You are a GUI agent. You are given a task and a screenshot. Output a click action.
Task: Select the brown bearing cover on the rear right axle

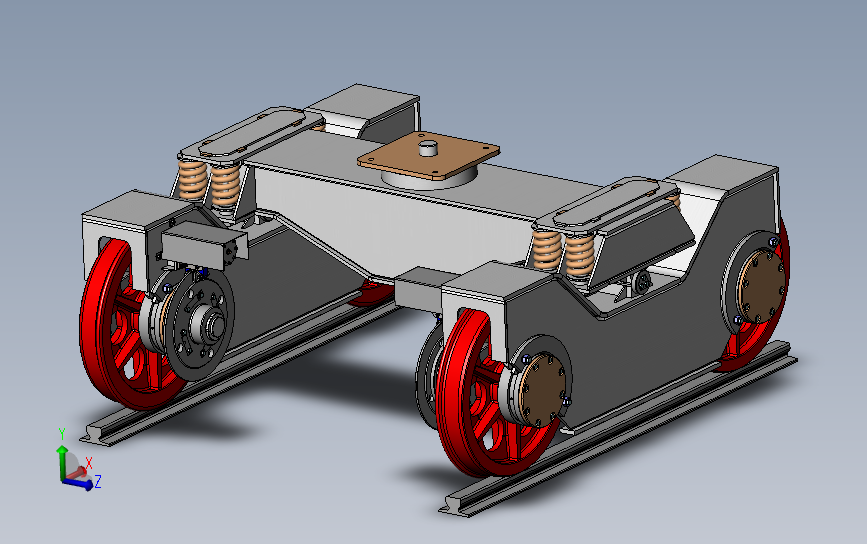pos(762,286)
